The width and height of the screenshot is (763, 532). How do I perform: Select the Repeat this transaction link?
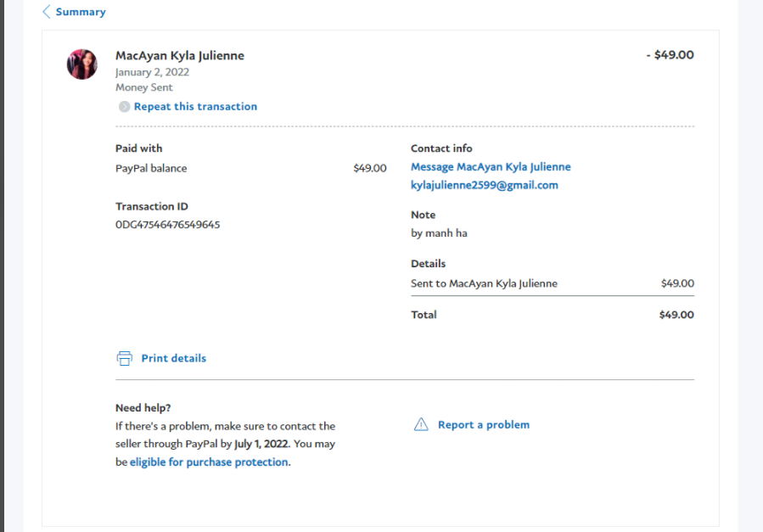[195, 107]
